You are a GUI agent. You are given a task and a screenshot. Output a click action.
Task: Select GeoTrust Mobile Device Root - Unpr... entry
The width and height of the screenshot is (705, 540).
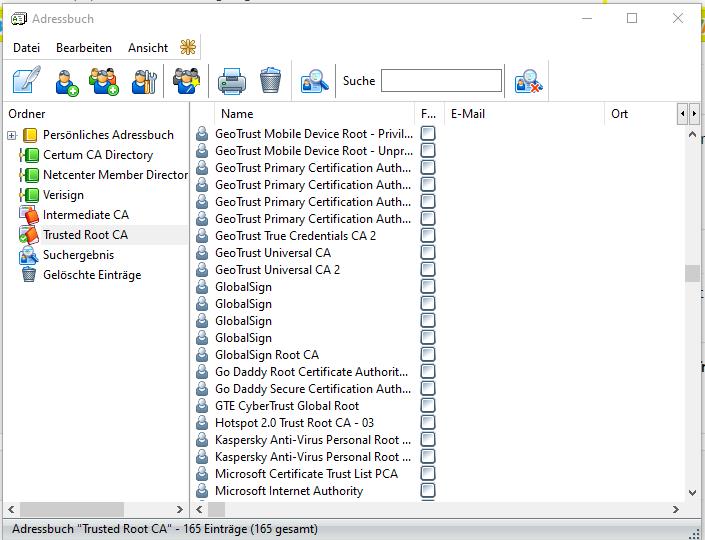(x=314, y=151)
